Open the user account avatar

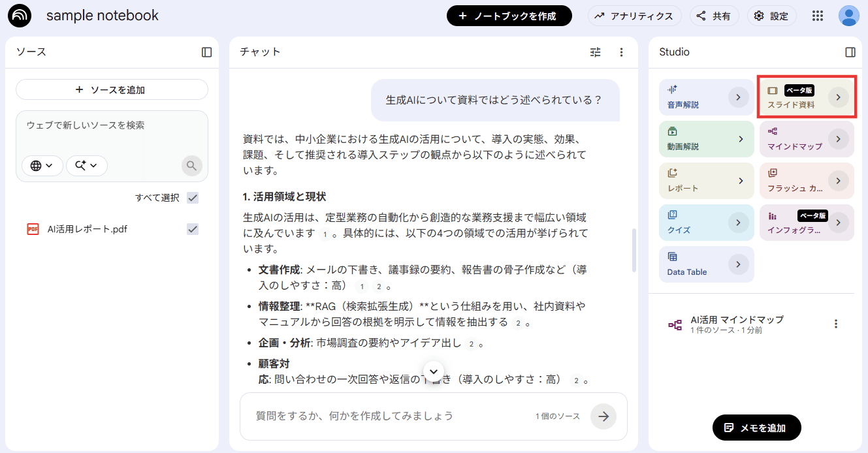tap(849, 16)
